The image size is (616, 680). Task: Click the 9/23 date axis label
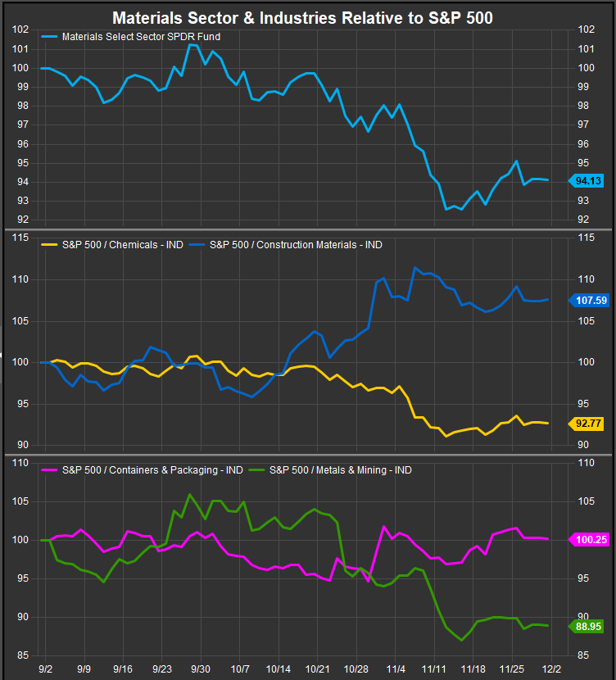click(x=162, y=669)
